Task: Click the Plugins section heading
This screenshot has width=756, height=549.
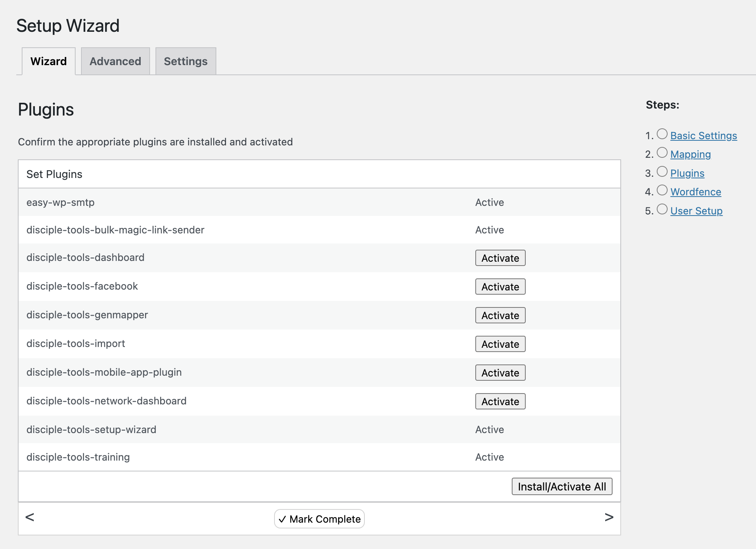Action: tap(46, 110)
